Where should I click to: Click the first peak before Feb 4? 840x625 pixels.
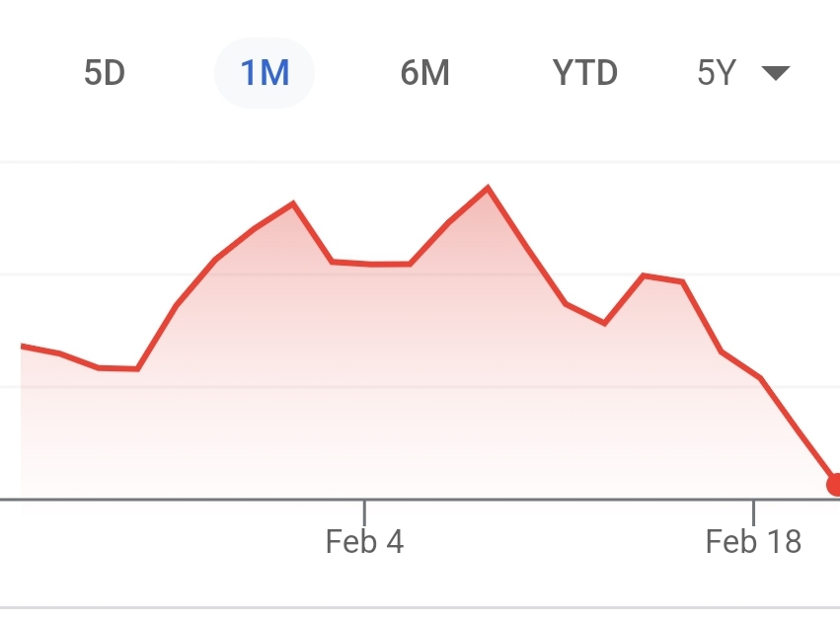pos(293,203)
